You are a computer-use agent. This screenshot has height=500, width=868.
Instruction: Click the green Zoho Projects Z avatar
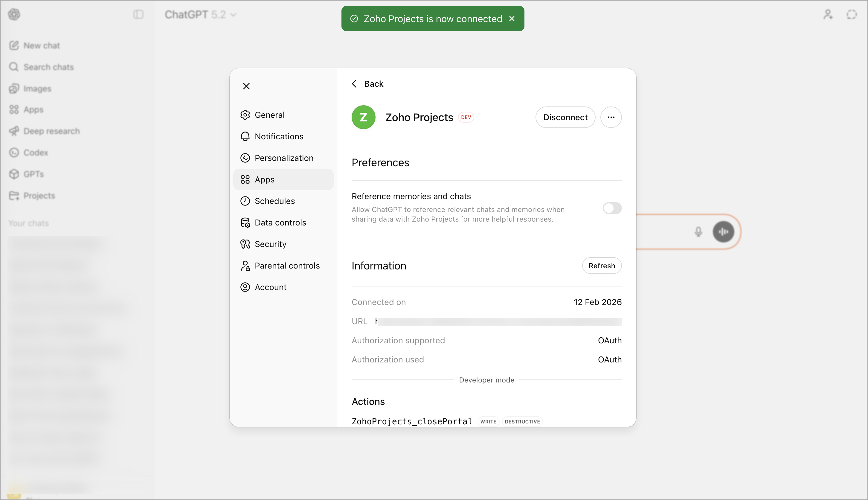[x=363, y=117]
